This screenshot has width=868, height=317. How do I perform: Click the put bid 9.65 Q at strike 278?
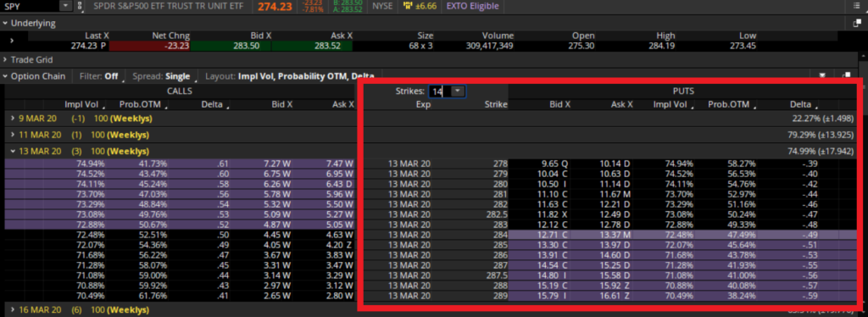coord(554,164)
